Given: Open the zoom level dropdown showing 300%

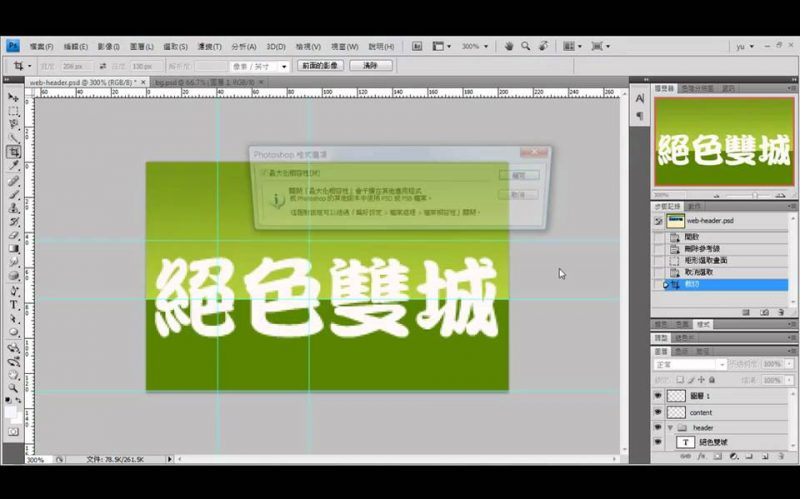Looking at the screenshot, I should (474, 46).
